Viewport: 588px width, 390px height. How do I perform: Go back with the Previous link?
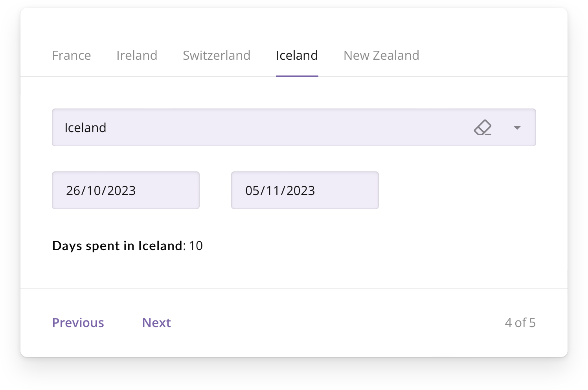(78, 323)
